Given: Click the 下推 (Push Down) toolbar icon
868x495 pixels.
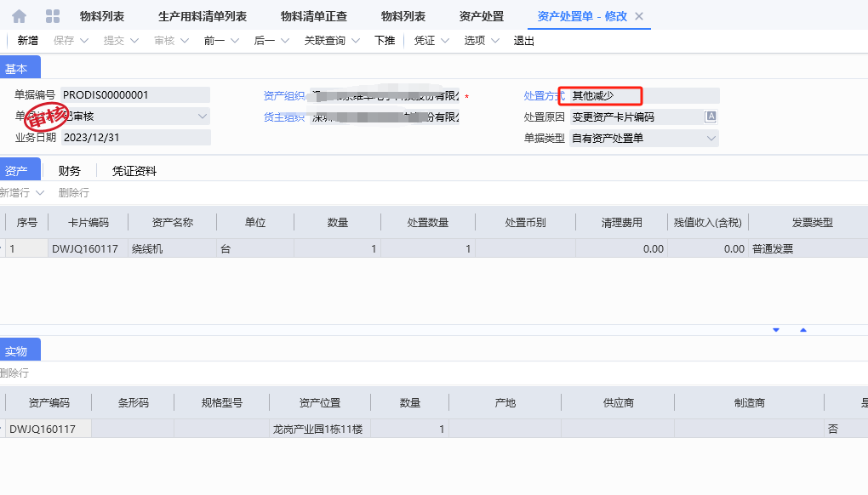Looking at the screenshot, I should (385, 40).
